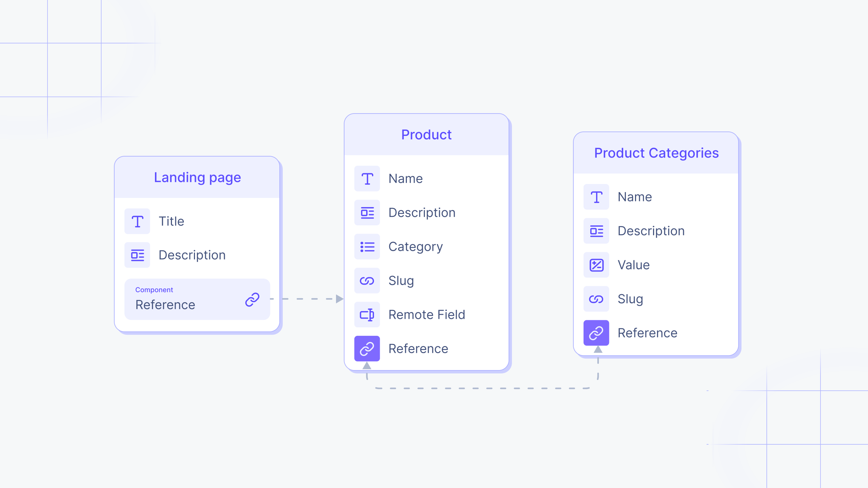
Task: Click the Reference icon on Product Categories
Action: pos(596,332)
